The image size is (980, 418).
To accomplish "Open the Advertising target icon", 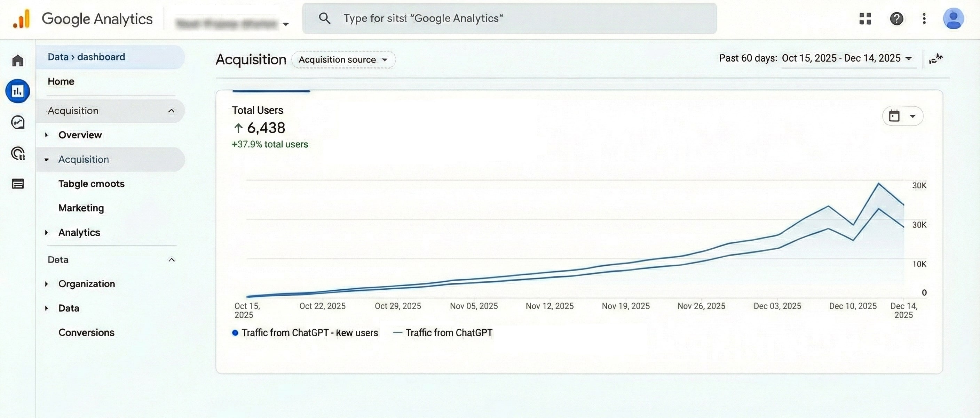I will tap(18, 153).
